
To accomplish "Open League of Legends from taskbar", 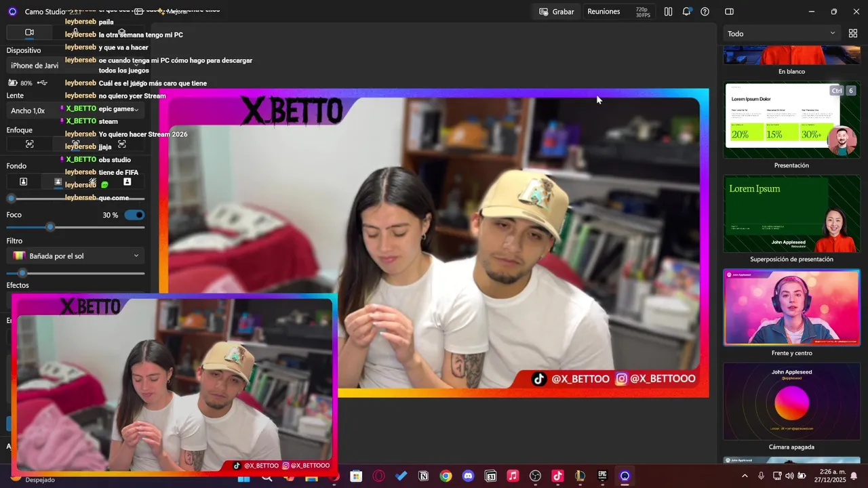I will (580, 476).
